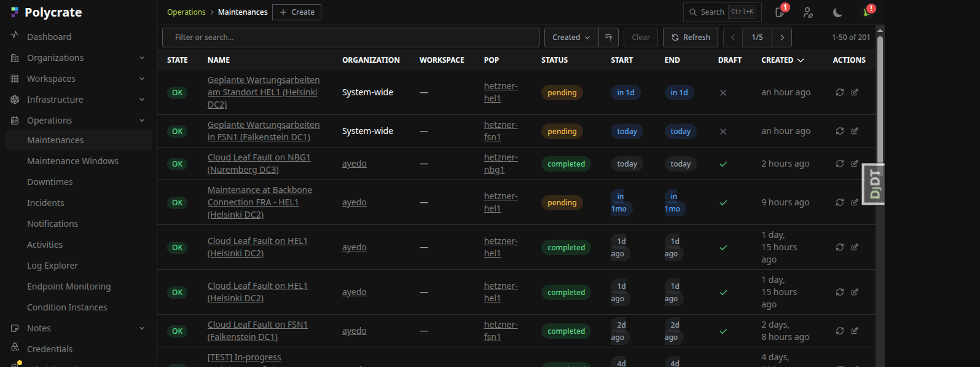
Task: Go to next page arrow
Action: click(x=782, y=37)
